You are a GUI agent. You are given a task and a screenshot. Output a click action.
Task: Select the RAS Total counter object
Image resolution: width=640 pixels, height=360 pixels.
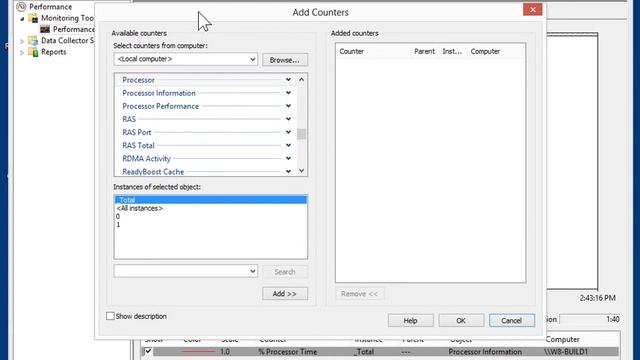coord(138,145)
